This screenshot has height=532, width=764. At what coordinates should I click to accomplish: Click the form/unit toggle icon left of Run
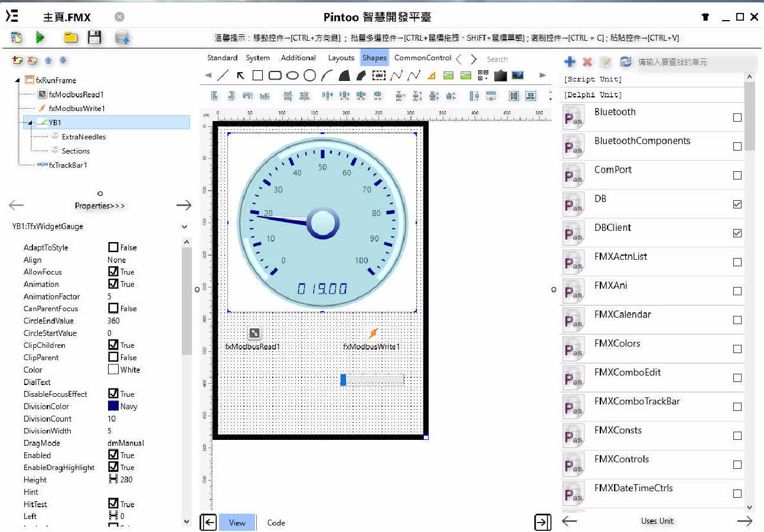click(17, 38)
